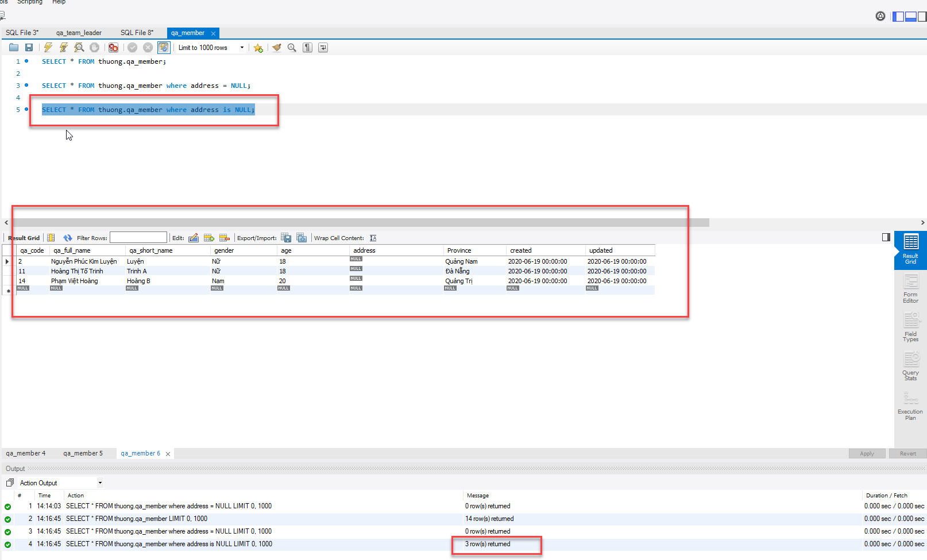Save the script with floppy disk icon
This screenshot has width=927, height=560.
(x=29, y=48)
